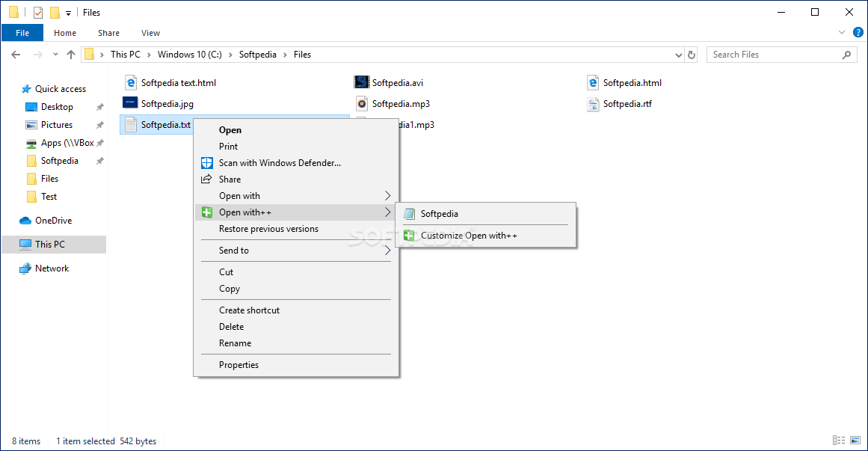This screenshot has width=868, height=451.
Task: Open Softpedia folder in navigation pane
Action: (59, 161)
